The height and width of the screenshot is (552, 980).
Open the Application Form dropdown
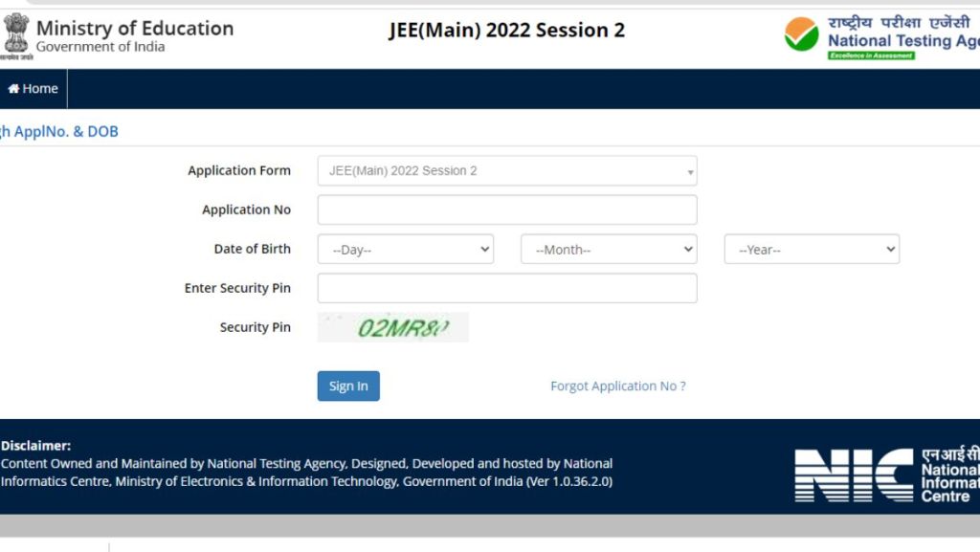507,170
